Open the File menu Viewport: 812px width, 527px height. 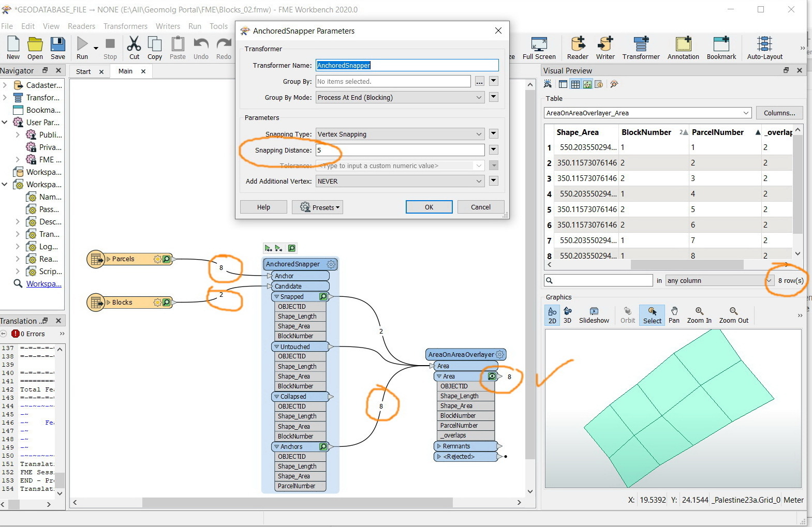click(7, 26)
